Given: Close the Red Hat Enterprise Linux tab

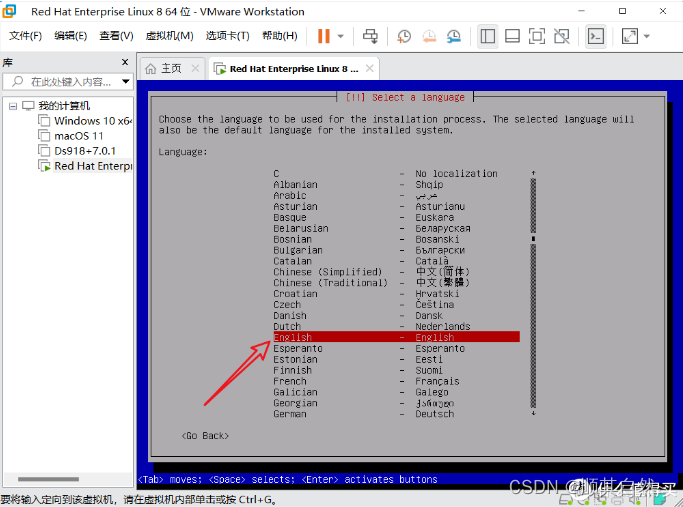Looking at the screenshot, I should click(x=370, y=68).
